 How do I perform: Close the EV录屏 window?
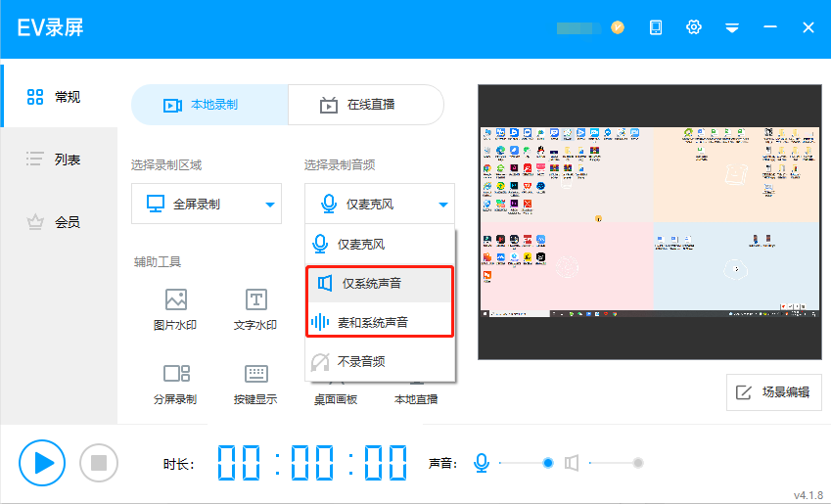pyautogui.click(x=808, y=27)
